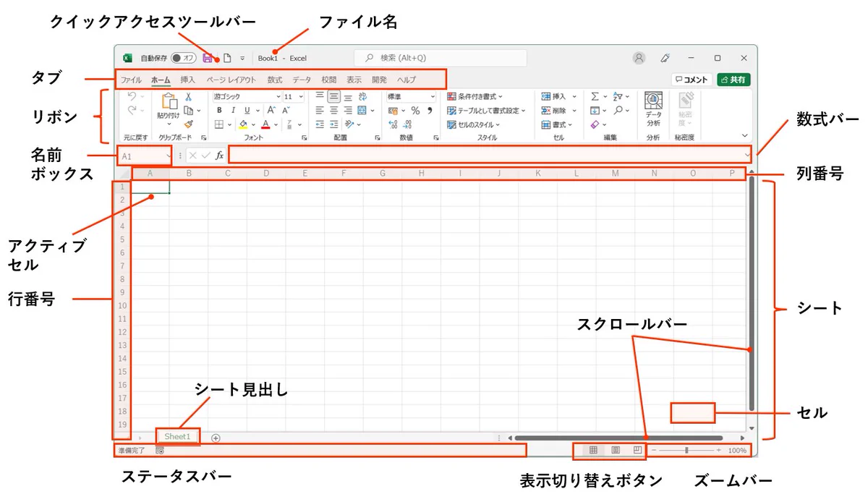Click the New document icon in the title bar
Viewport: 868px width, 502px height.
[226, 58]
